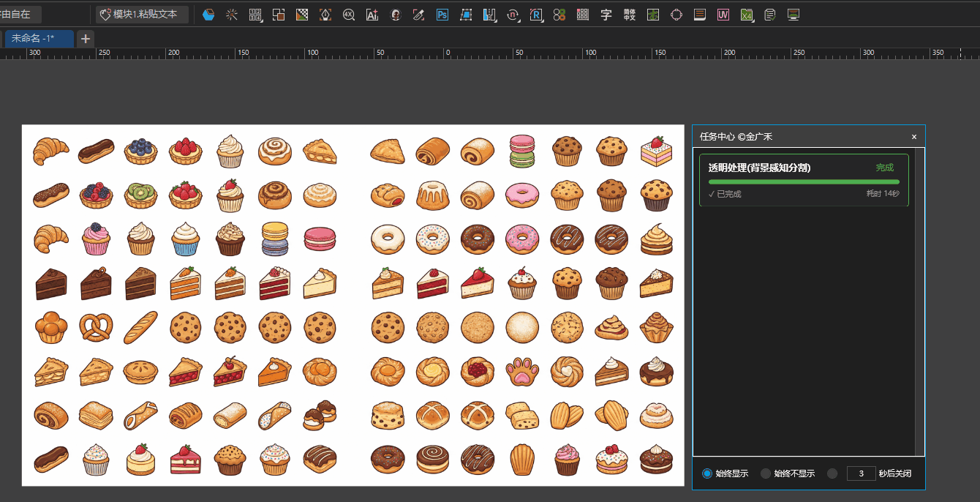
Task: Click the AI text tool icon
Action: coord(372,15)
